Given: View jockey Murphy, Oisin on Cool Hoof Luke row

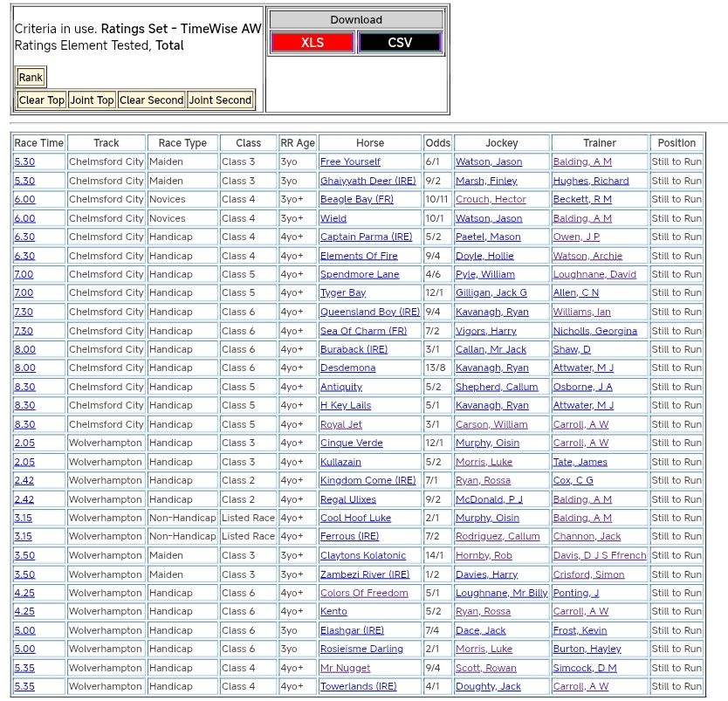Looking at the screenshot, I should (x=487, y=518).
